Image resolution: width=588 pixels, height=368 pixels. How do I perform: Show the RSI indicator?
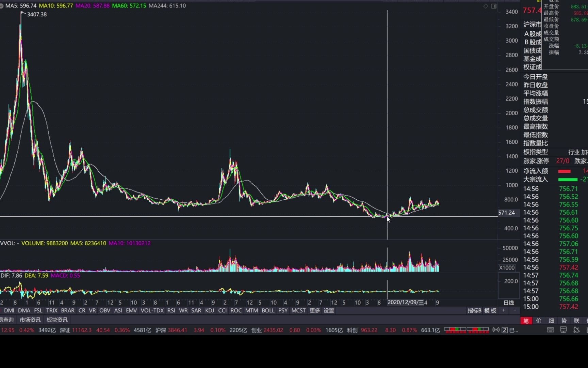tap(171, 310)
